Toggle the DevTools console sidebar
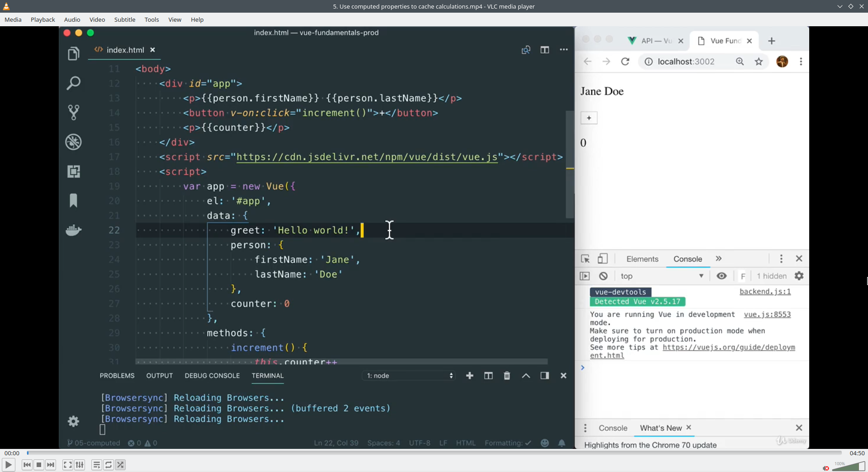This screenshot has height=472, width=868. click(x=585, y=276)
